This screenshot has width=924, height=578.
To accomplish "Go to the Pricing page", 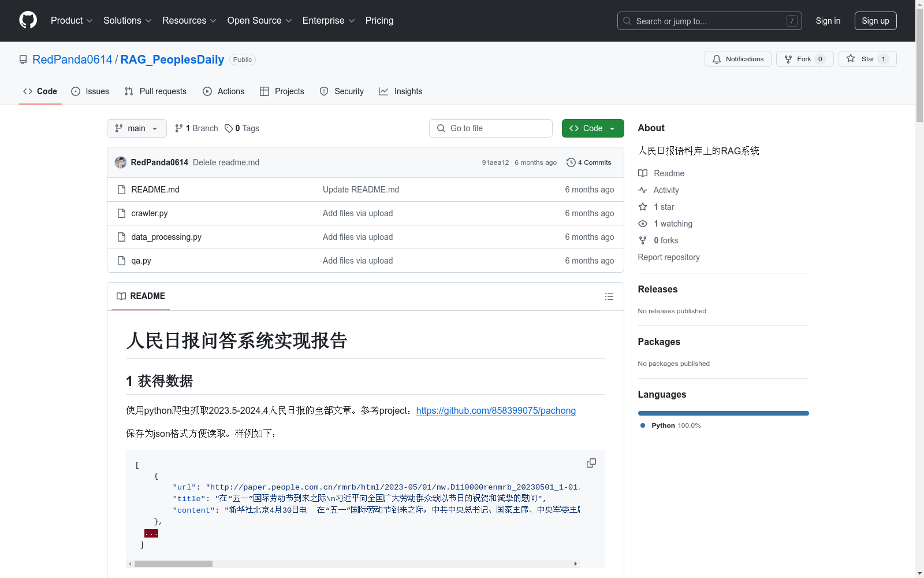I will coord(379,20).
